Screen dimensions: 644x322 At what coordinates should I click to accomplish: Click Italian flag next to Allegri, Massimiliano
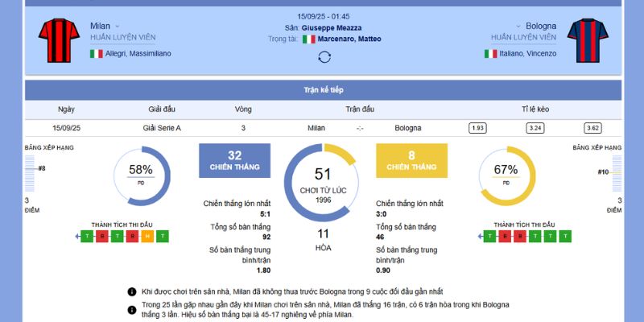click(x=97, y=54)
